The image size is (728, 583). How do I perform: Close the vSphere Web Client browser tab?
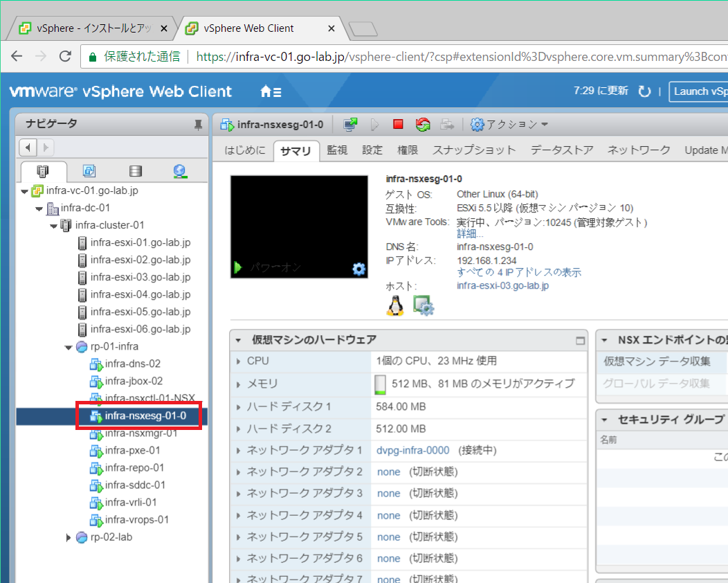(331, 28)
